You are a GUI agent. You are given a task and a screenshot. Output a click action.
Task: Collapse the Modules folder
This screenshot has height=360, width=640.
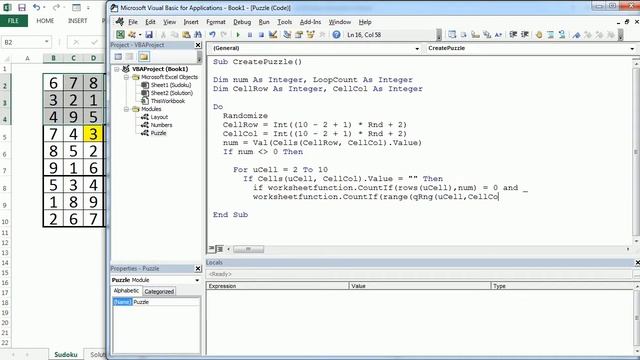pyautogui.click(x=126, y=109)
